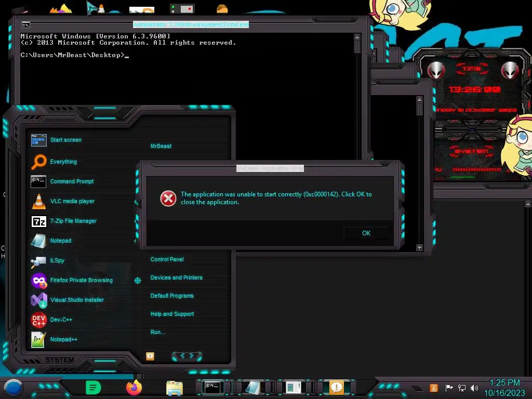Switch to Command Prompt taskbar button
The width and height of the screenshot is (532, 399).
[x=212, y=388]
